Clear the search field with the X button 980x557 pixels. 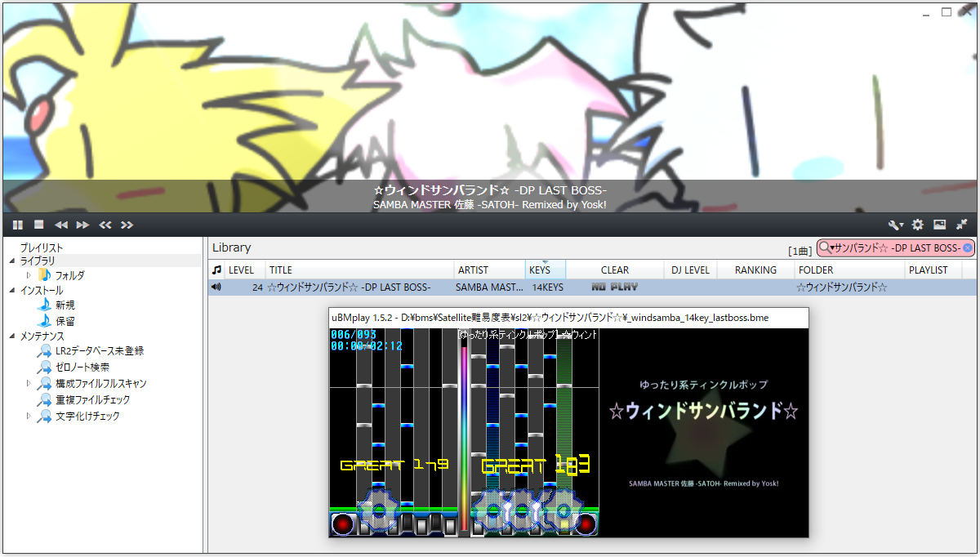click(x=968, y=247)
